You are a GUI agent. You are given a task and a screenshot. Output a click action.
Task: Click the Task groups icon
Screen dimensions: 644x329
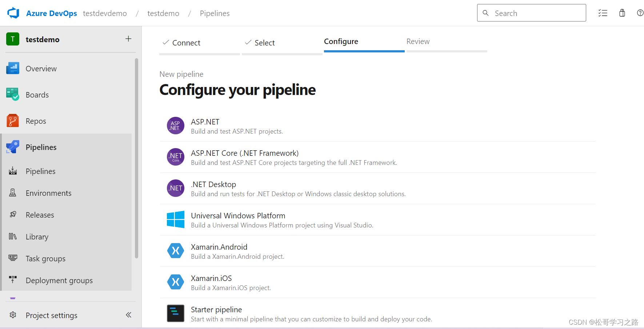click(13, 258)
